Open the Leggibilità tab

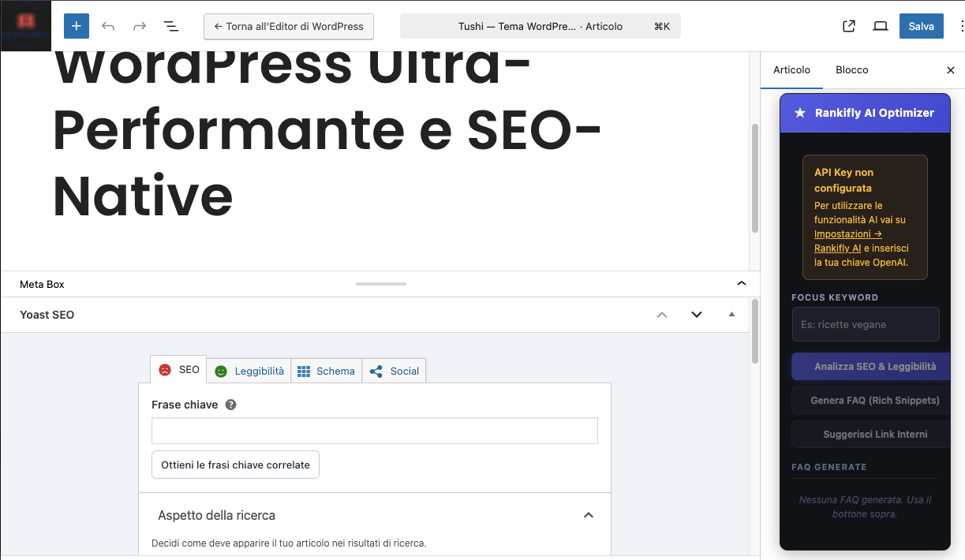pyautogui.click(x=249, y=371)
